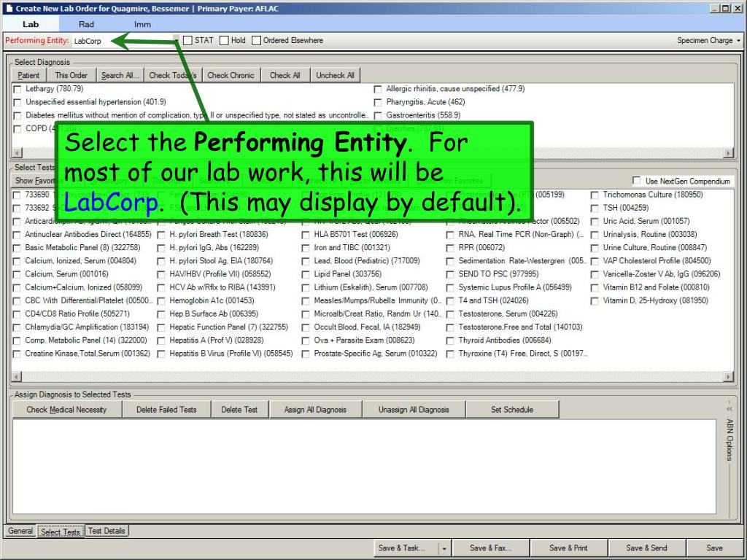The width and height of the screenshot is (747, 560).
Task: Check the Lipid Panel (303756) test
Action: click(306, 274)
